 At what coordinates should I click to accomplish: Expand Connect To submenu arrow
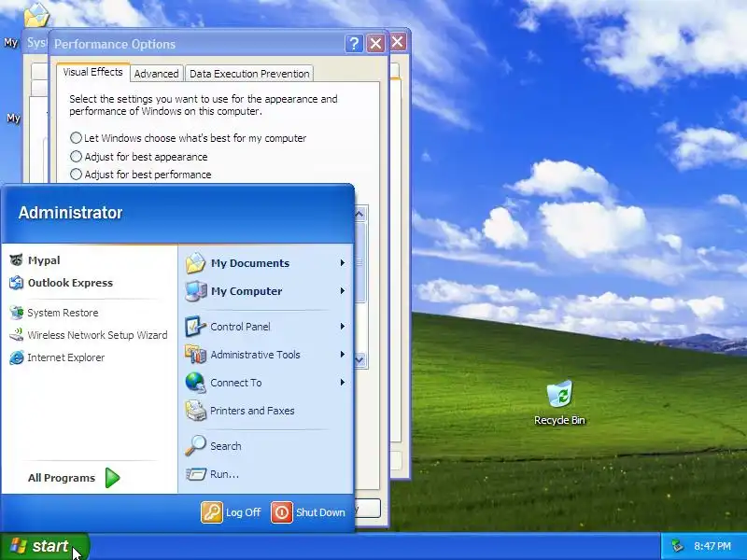tap(342, 383)
